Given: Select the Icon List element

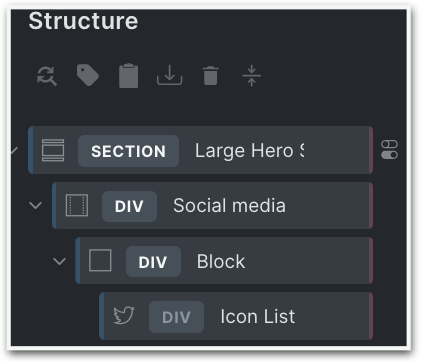Looking at the screenshot, I should pyautogui.click(x=236, y=316).
